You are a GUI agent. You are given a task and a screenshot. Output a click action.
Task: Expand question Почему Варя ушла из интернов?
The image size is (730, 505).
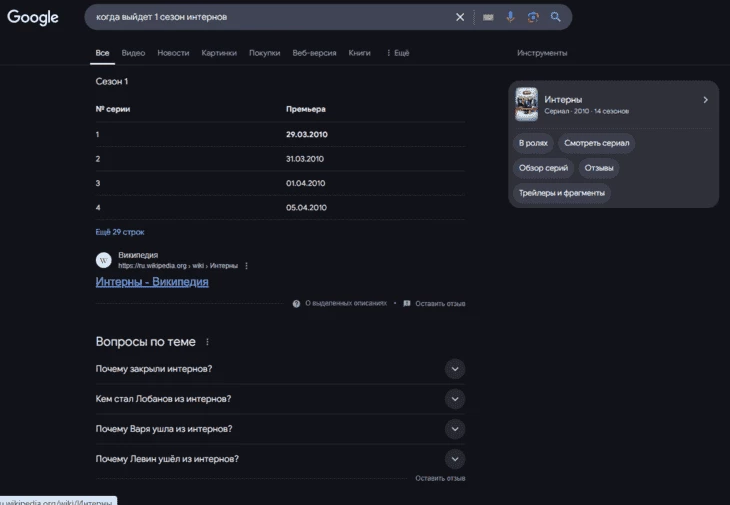point(280,429)
